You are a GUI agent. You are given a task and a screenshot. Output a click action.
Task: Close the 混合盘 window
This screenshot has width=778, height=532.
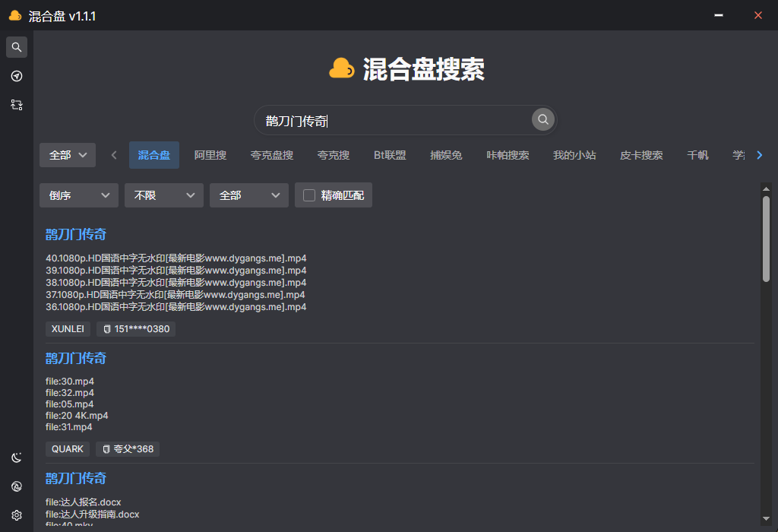(757, 15)
